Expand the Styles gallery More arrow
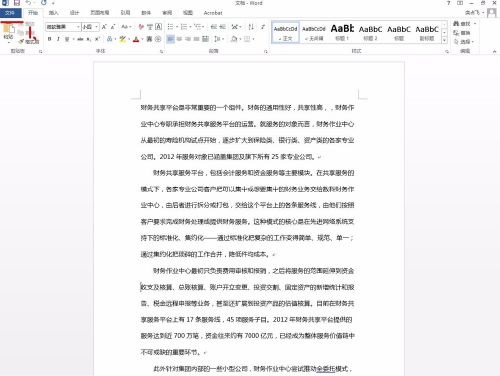The image size is (500, 376). (x=444, y=40)
